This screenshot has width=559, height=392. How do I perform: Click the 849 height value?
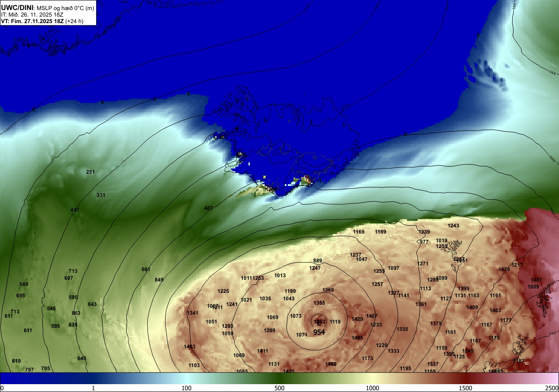coord(159,280)
